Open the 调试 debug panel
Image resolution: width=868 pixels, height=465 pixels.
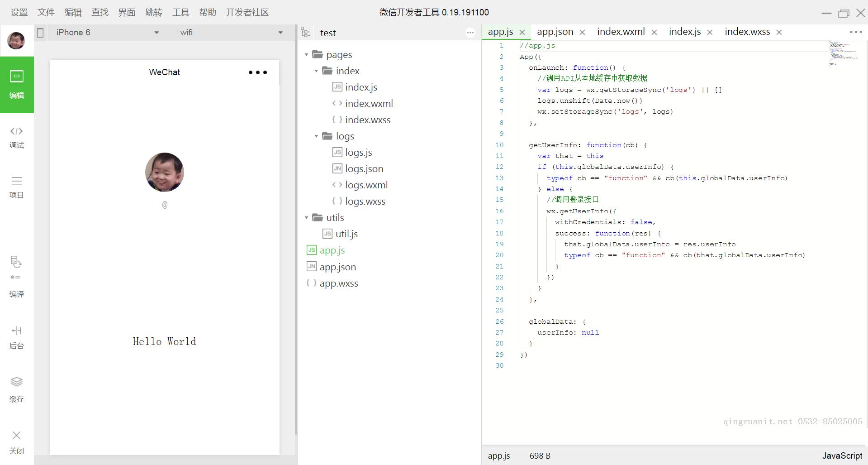point(17,137)
